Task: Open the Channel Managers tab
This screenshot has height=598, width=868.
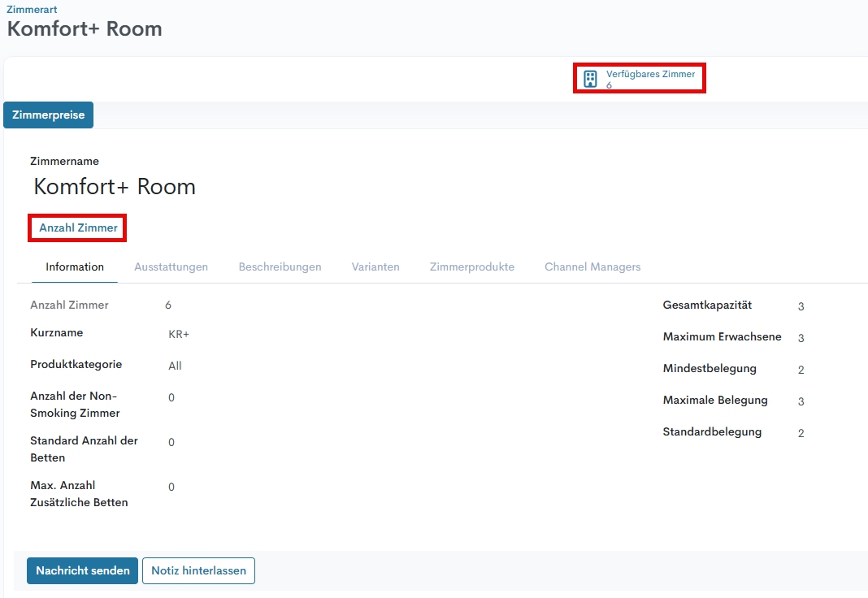Action: pyautogui.click(x=592, y=266)
